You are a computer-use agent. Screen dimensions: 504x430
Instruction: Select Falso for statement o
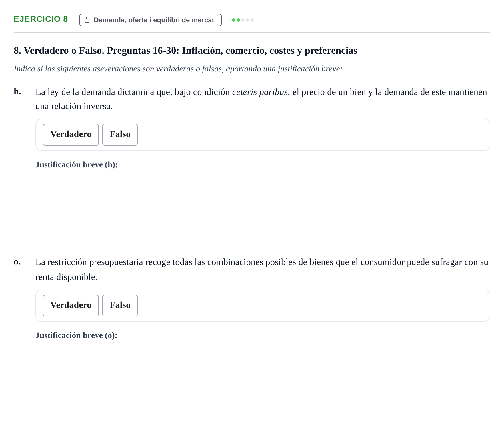click(x=120, y=305)
